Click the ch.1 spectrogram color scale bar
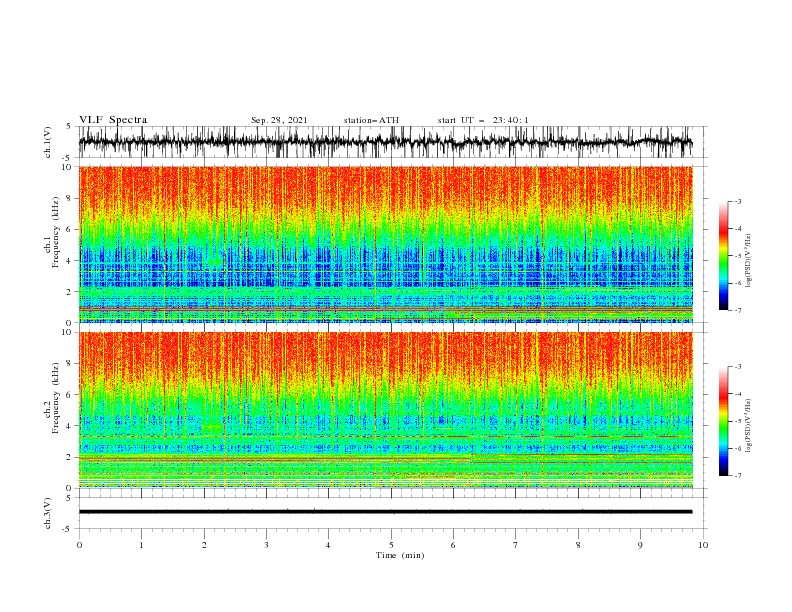Viewport: 792px width, 612px height. tap(723, 256)
